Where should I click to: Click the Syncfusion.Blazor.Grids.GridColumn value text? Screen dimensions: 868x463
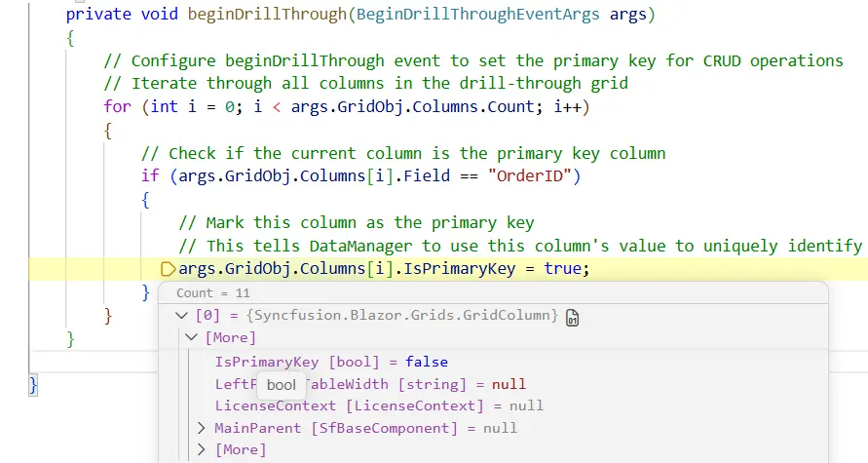pos(402,315)
